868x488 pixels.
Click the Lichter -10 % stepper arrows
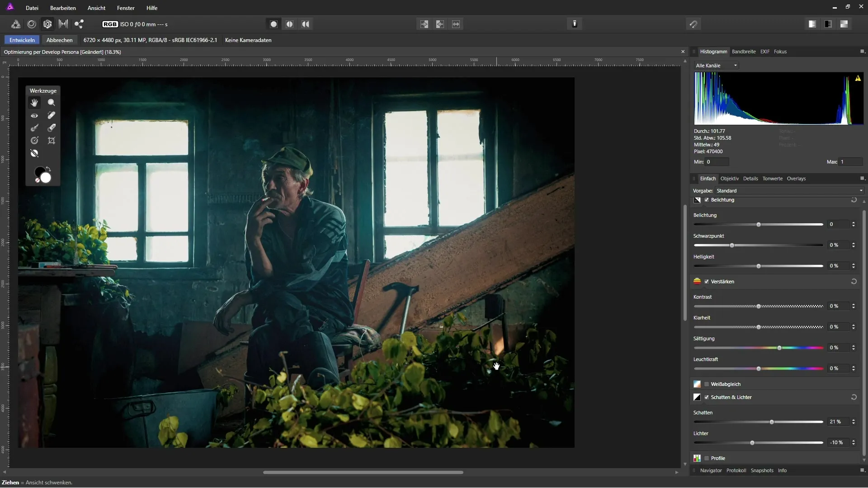pyautogui.click(x=854, y=443)
